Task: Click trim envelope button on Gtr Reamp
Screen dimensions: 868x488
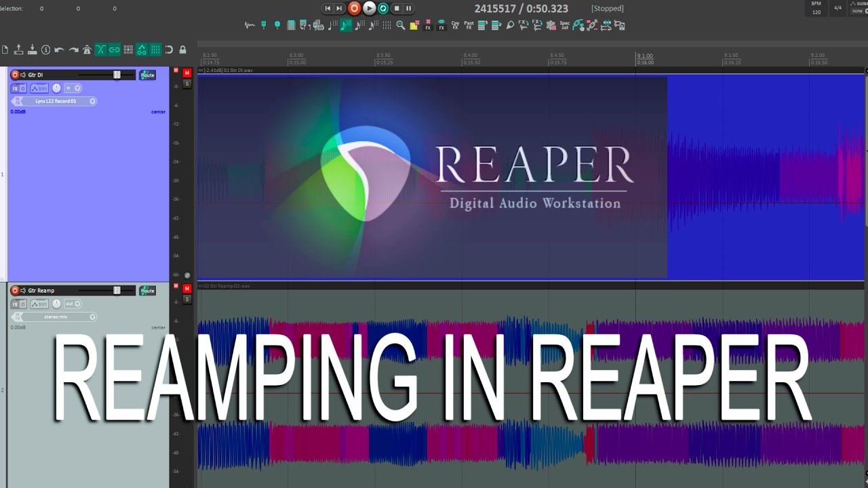Action: point(39,304)
